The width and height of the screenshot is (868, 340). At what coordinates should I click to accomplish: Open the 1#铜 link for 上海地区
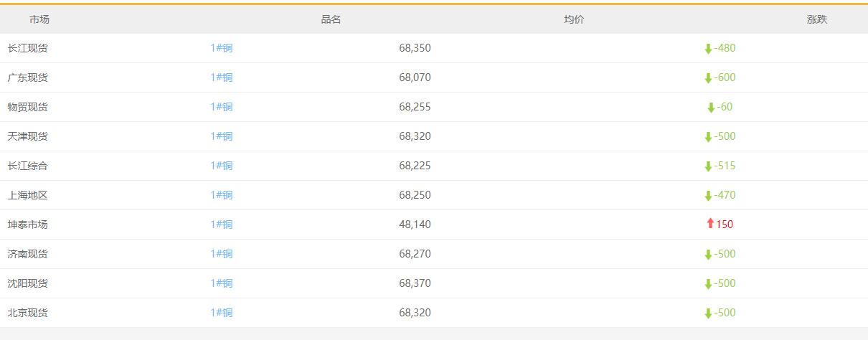(222, 195)
